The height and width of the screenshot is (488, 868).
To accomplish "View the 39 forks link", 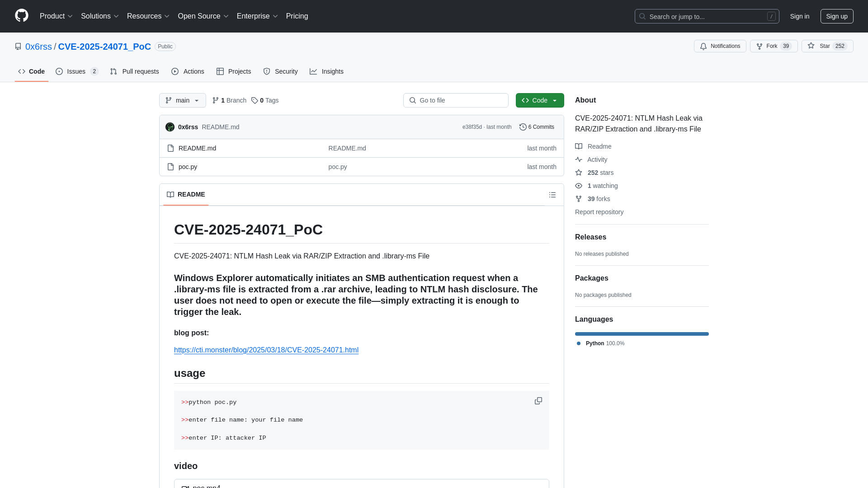I will coord(592,199).
